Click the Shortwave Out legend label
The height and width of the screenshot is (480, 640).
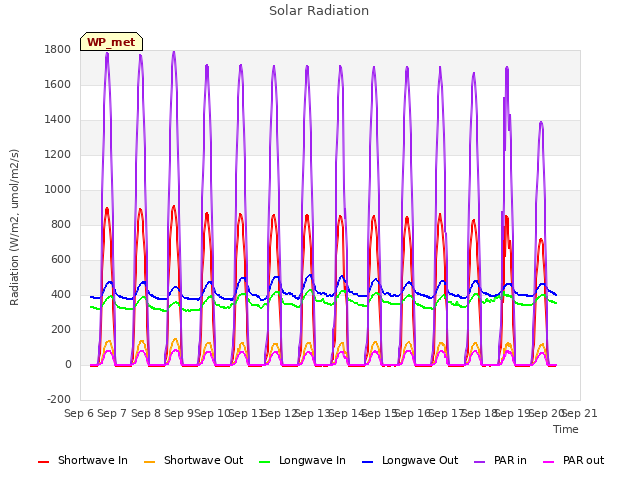click(x=203, y=460)
